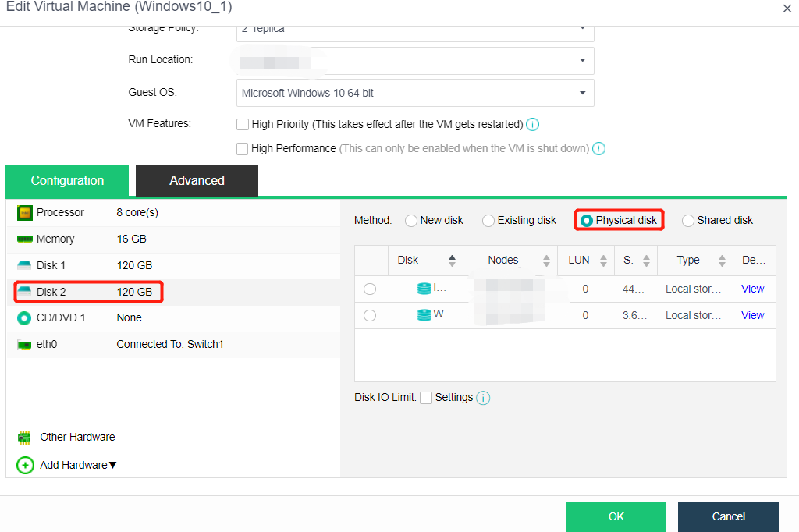Click info icon next to Disk IO Limit Settings

coord(483,398)
